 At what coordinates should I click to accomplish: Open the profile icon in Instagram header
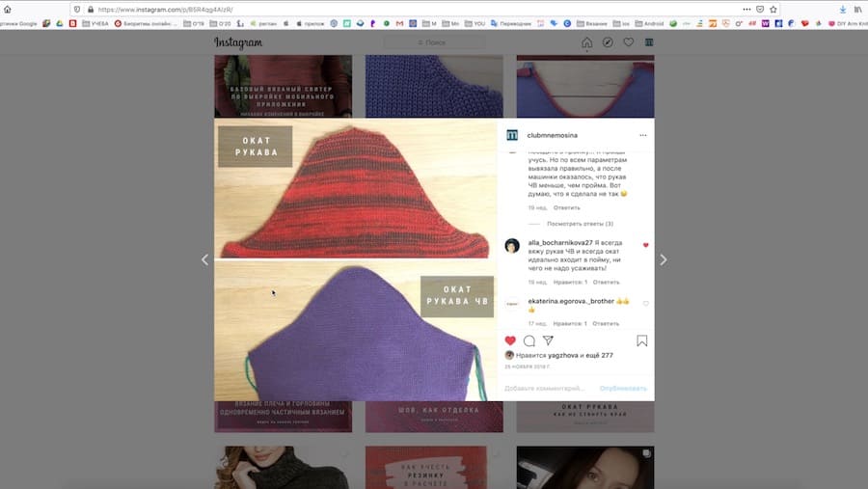pyautogui.click(x=649, y=42)
